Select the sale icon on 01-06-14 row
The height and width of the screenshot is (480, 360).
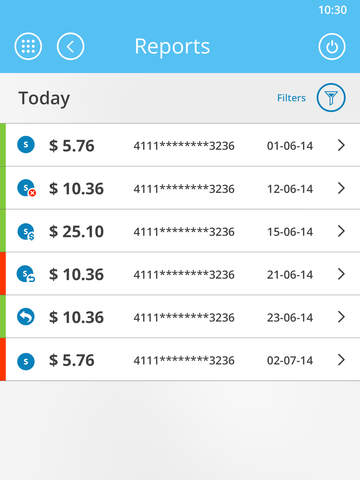pyautogui.click(x=26, y=145)
